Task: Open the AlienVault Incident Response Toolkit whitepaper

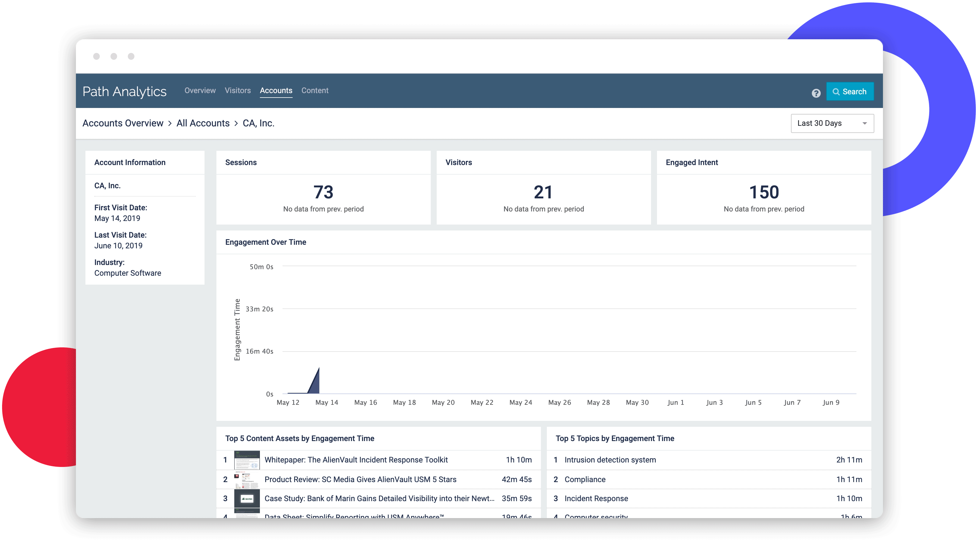Action: pyautogui.click(x=356, y=460)
